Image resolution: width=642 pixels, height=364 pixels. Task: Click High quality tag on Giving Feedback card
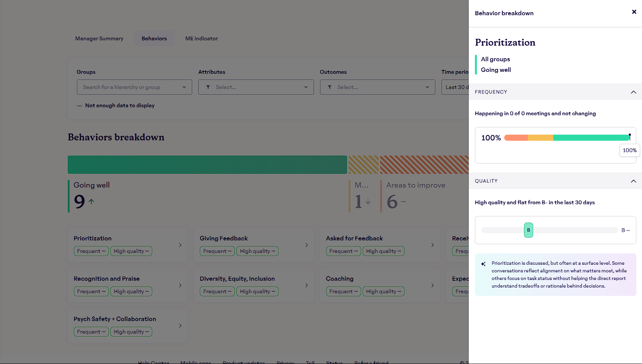click(x=257, y=251)
